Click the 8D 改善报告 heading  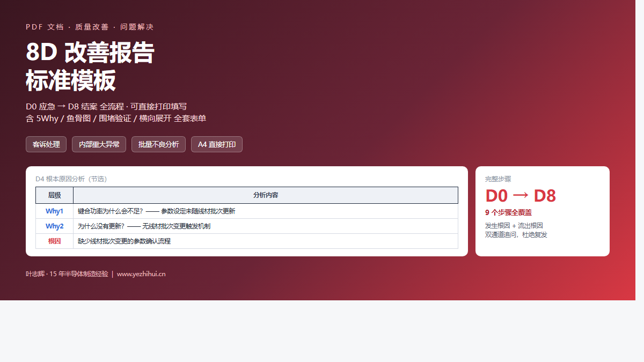point(90,53)
